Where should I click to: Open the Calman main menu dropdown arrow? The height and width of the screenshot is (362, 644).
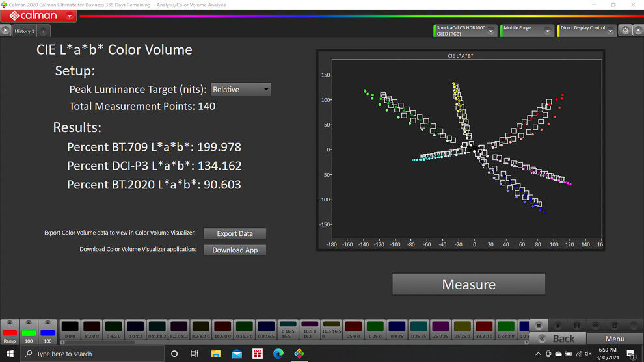tap(70, 16)
